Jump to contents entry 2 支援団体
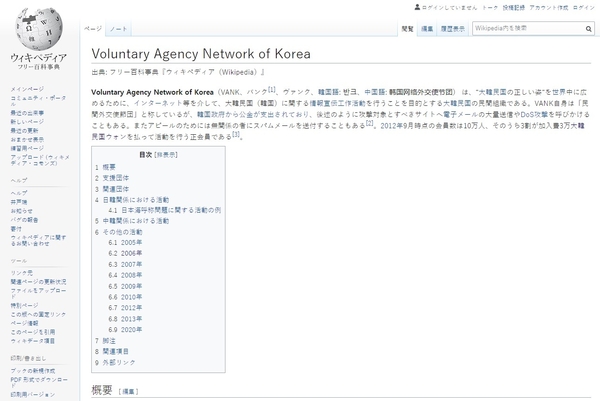The image size is (600, 401). tap(112, 178)
